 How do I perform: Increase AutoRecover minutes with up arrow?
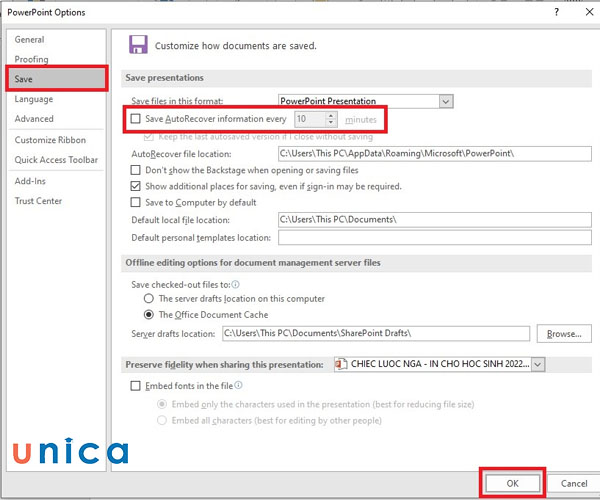331,115
